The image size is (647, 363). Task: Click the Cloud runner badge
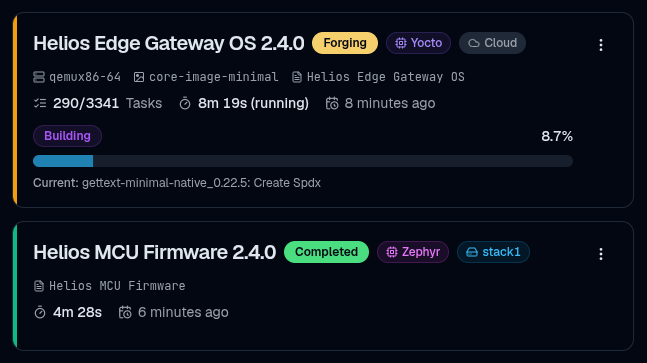click(x=492, y=43)
